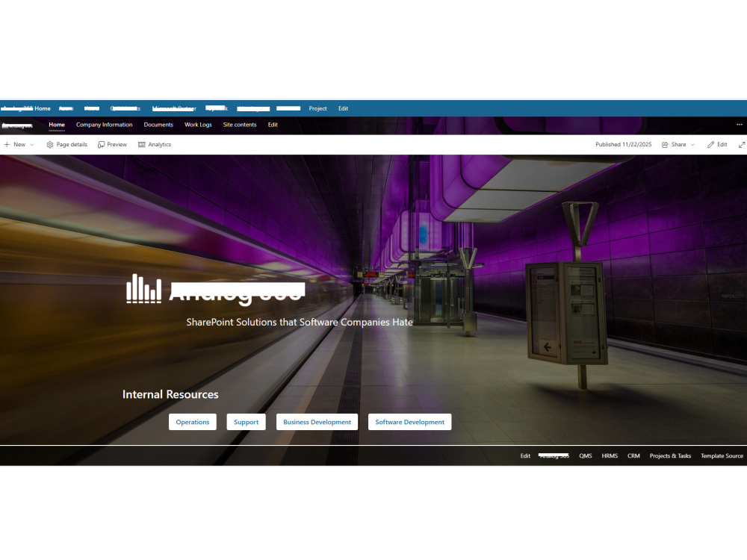Open the ellipsis more options menu
Viewport: 747px width, 560px height.
click(740, 124)
